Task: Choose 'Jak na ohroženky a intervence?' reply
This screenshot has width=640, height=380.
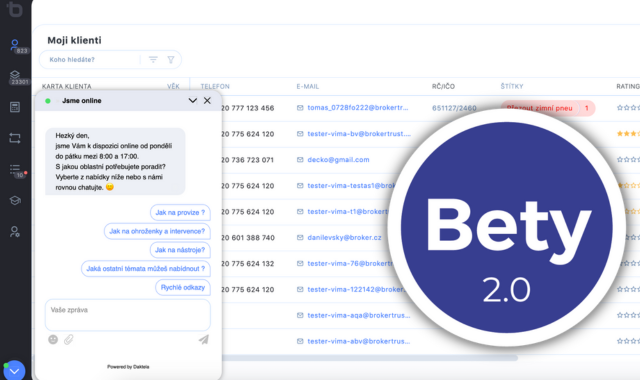Action: [x=157, y=231]
